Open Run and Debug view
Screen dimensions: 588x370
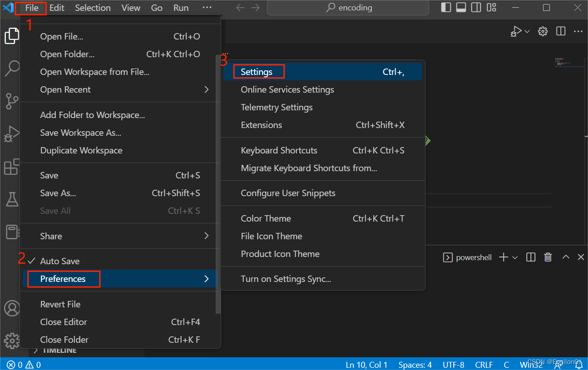(12, 134)
